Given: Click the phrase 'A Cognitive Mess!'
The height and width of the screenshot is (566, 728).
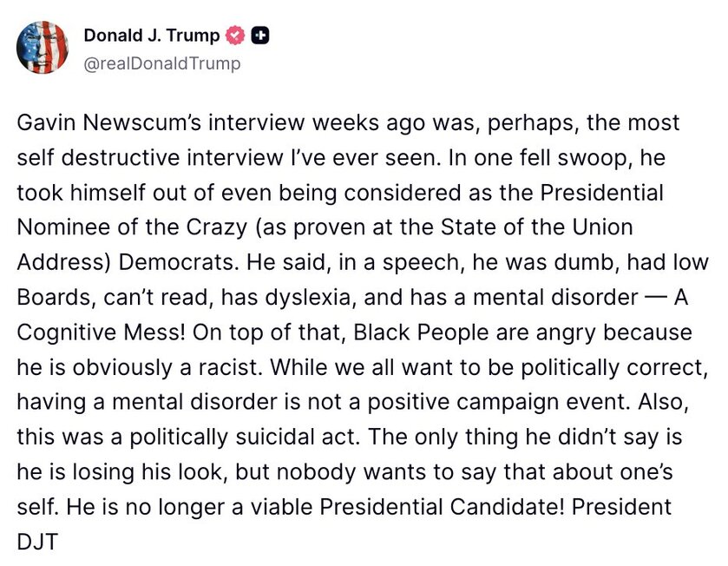Looking at the screenshot, I should (x=82, y=333).
